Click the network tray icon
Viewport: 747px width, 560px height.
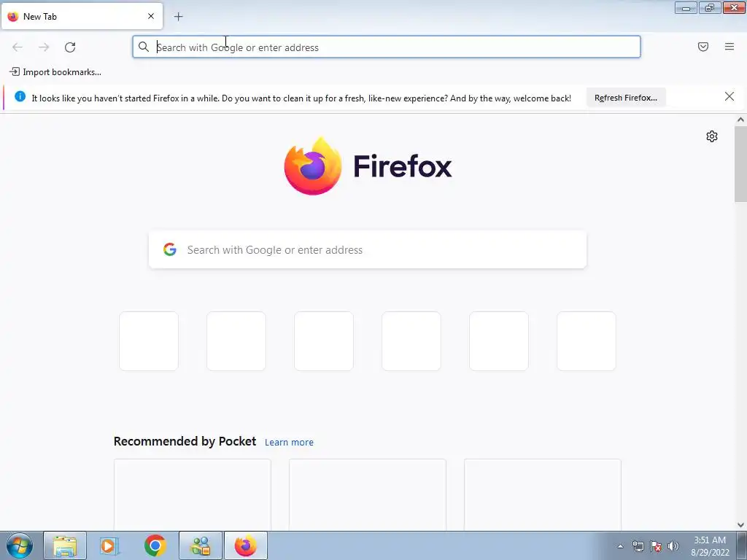tap(638, 546)
